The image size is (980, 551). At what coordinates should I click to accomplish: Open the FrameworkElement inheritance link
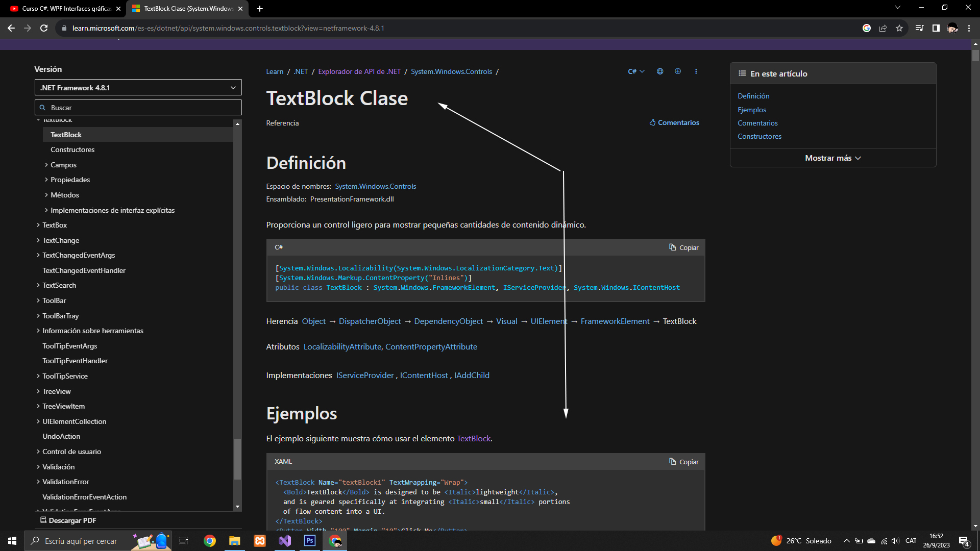(615, 321)
